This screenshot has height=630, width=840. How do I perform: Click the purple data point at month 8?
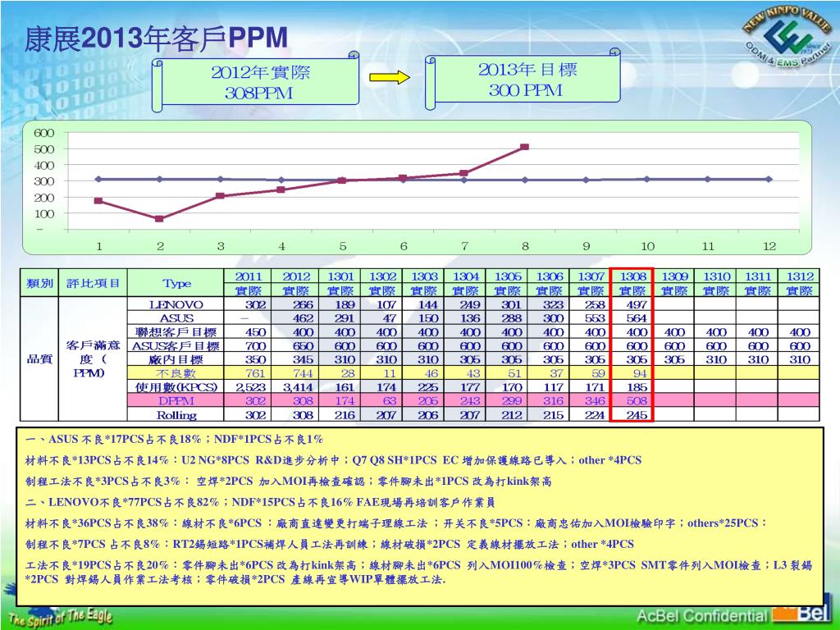click(x=525, y=147)
